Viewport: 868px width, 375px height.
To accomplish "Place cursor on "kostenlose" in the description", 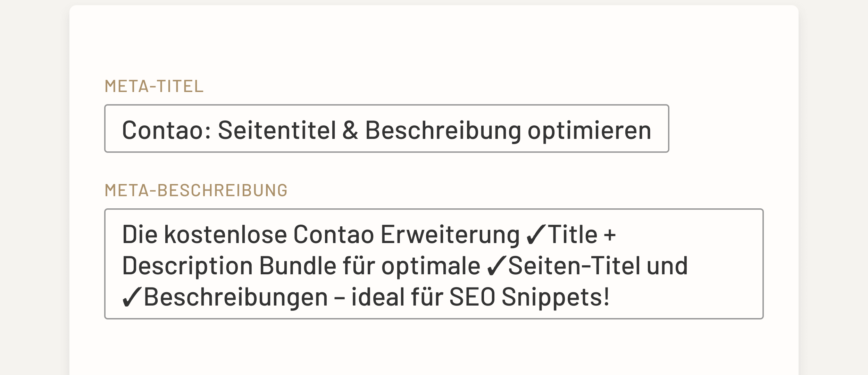I will tap(225, 235).
